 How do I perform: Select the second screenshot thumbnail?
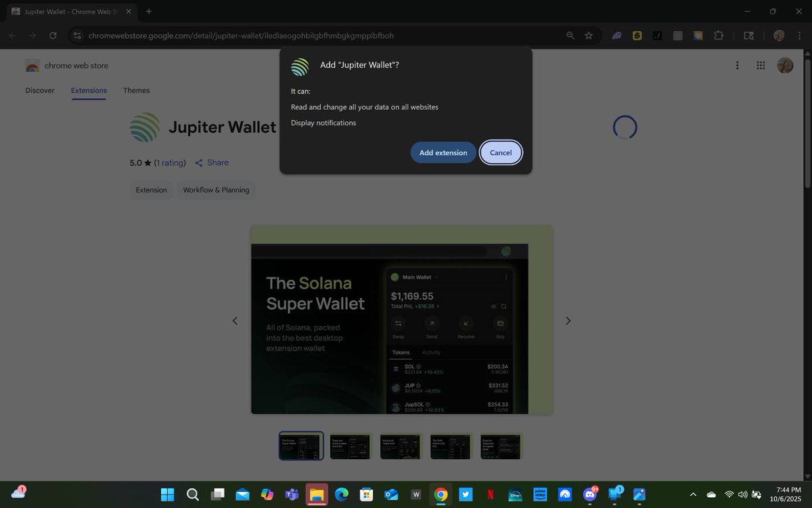pos(351,446)
